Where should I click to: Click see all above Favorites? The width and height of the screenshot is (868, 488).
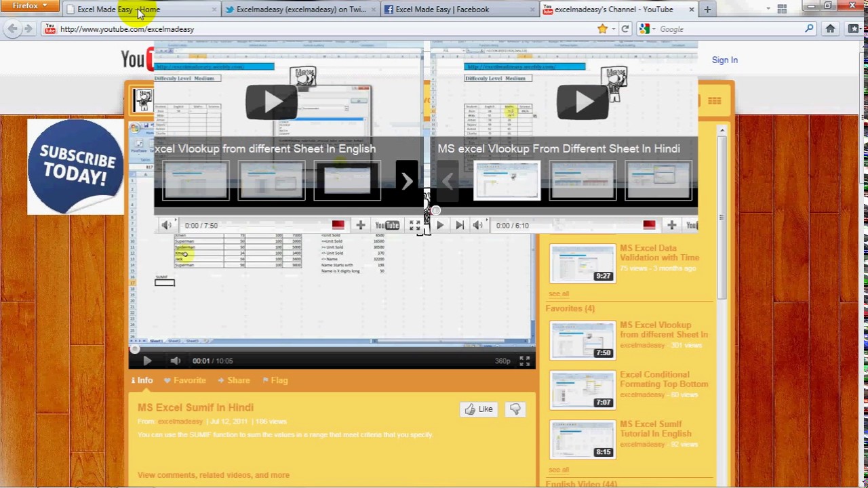[x=559, y=294]
